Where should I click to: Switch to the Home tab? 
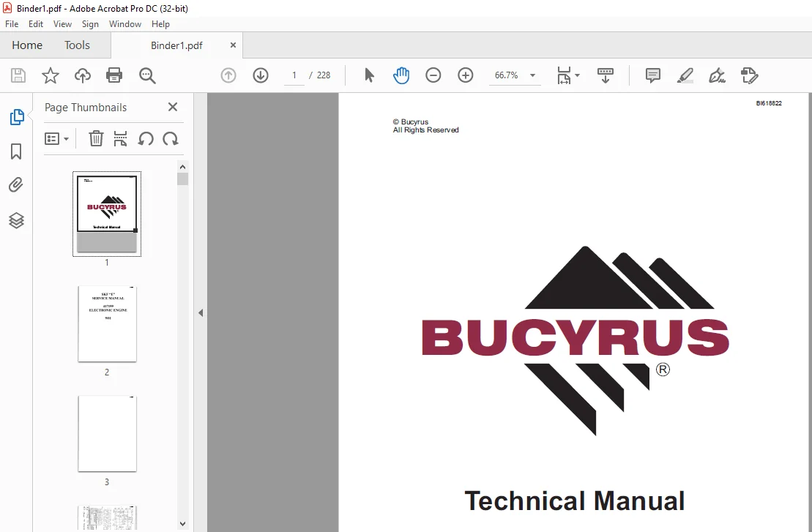coord(27,45)
